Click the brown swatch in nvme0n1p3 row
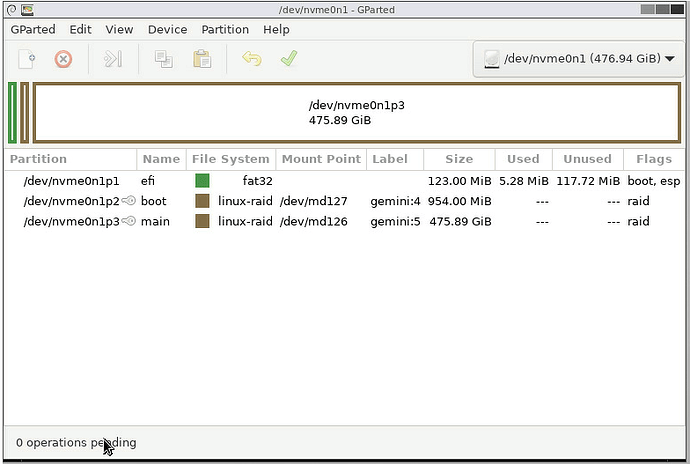Image resolution: width=690 pixels, height=464 pixels. point(202,221)
